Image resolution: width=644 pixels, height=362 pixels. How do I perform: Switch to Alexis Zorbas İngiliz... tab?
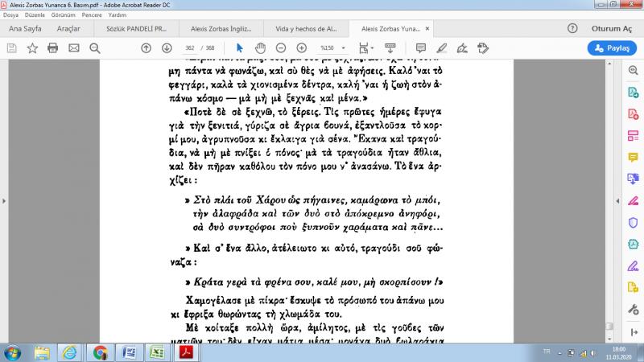click(221, 29)
